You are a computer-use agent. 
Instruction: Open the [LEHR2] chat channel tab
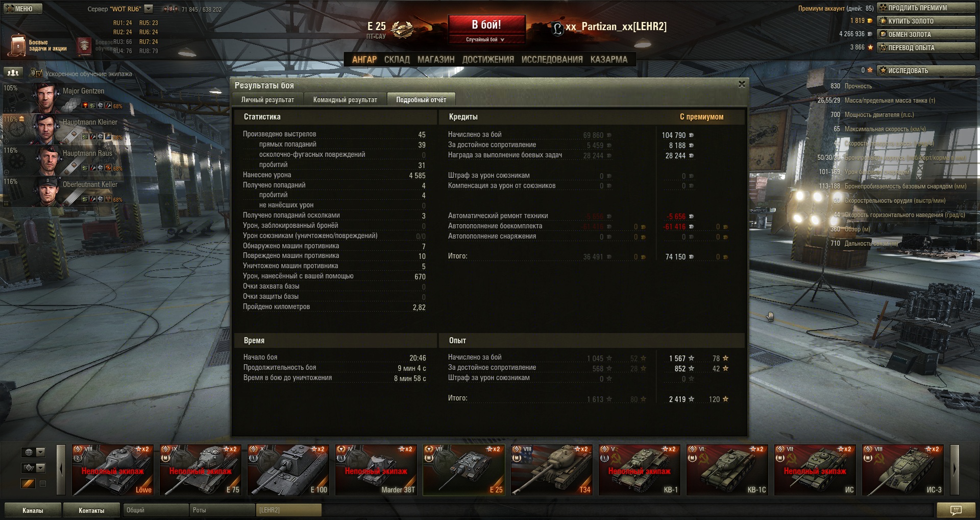pos(288,510)
